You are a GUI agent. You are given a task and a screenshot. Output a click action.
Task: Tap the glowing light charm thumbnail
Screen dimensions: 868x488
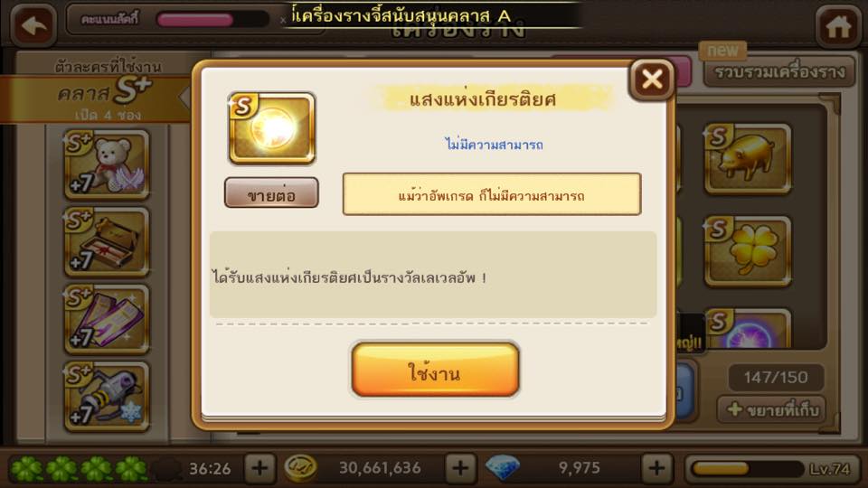pyautogui.click(x=272, y=128)
